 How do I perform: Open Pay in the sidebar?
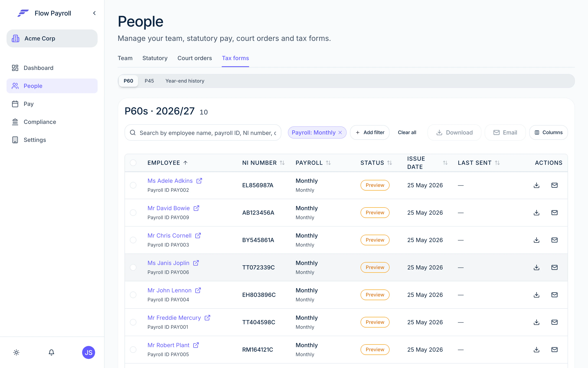pos(52,104)
